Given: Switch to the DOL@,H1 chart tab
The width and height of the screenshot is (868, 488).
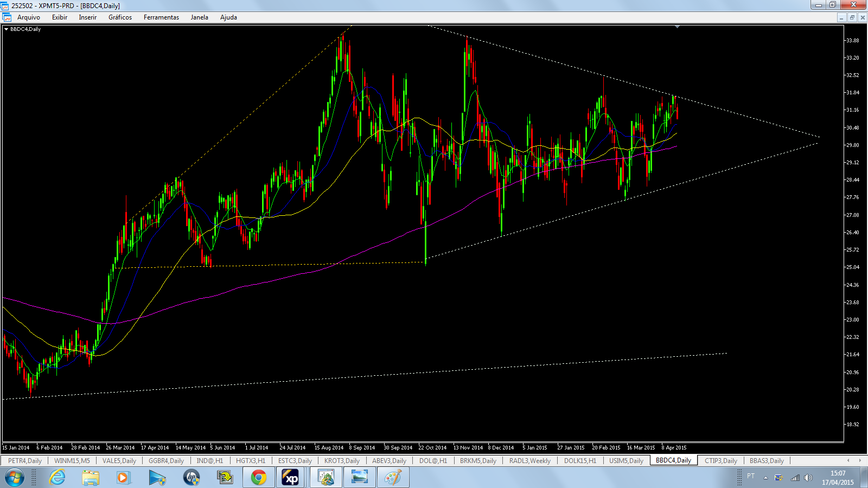Looking at the screenshot, I should [433, 461].
